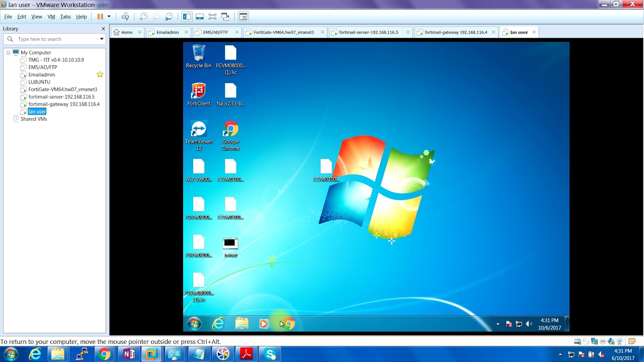Open Chrome from the guest taskbar
Screen dimensions: 644x362
point(288,324)
